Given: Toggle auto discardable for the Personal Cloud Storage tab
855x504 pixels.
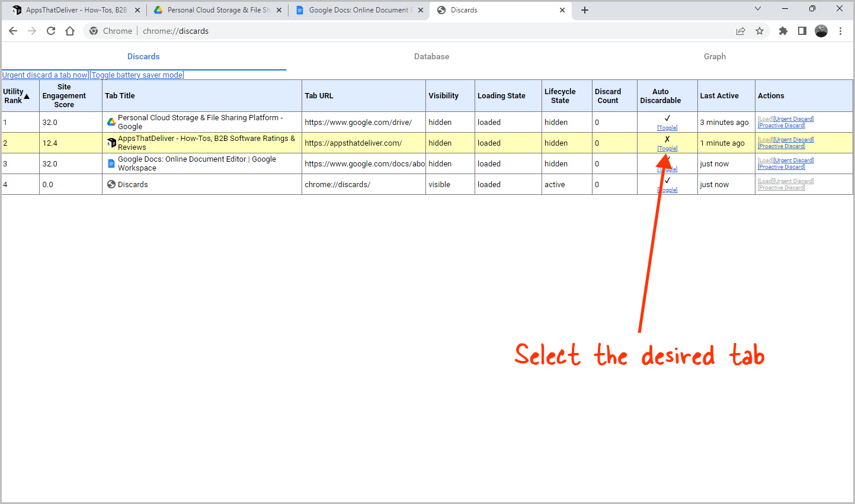Looking at the screenshot, I should (x=667, y=127).
